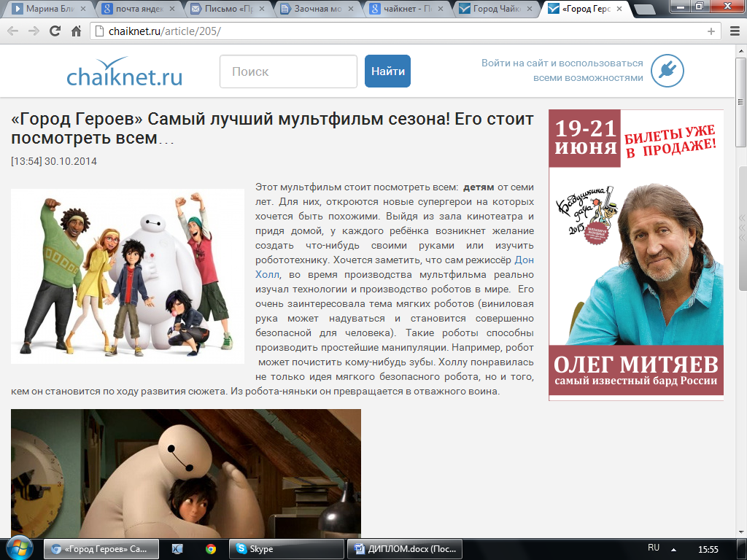Open a new browser tab
This screenshot has width=747, height=560.
click(644, 9)
